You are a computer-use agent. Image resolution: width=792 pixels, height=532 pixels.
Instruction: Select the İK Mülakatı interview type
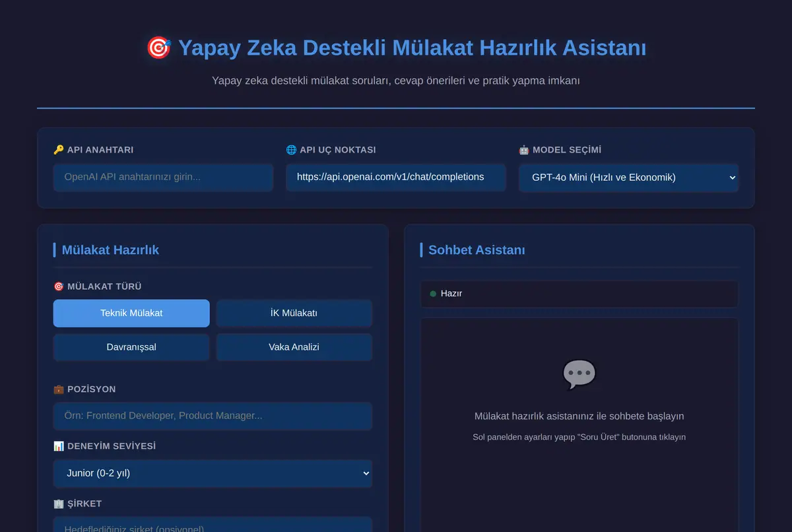click(294, 313)
